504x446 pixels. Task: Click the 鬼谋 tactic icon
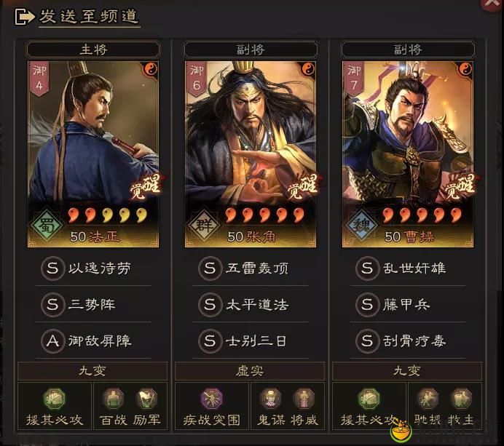[270, 398]
